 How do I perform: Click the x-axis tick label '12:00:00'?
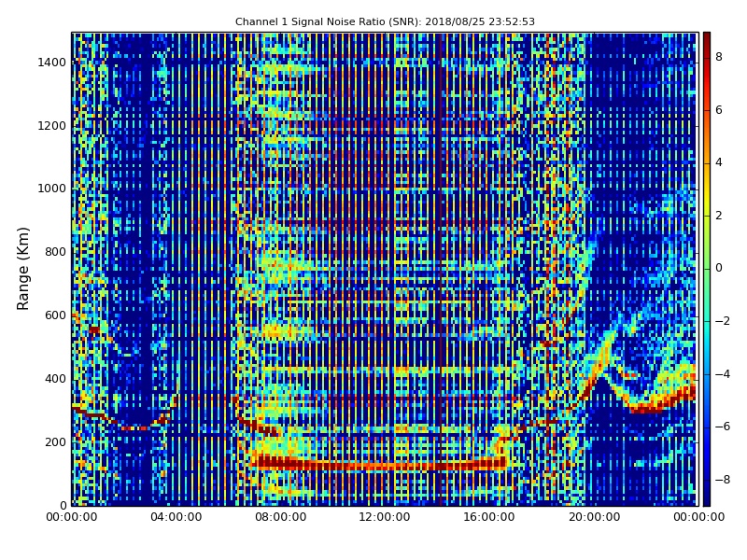tap(385, 517)
